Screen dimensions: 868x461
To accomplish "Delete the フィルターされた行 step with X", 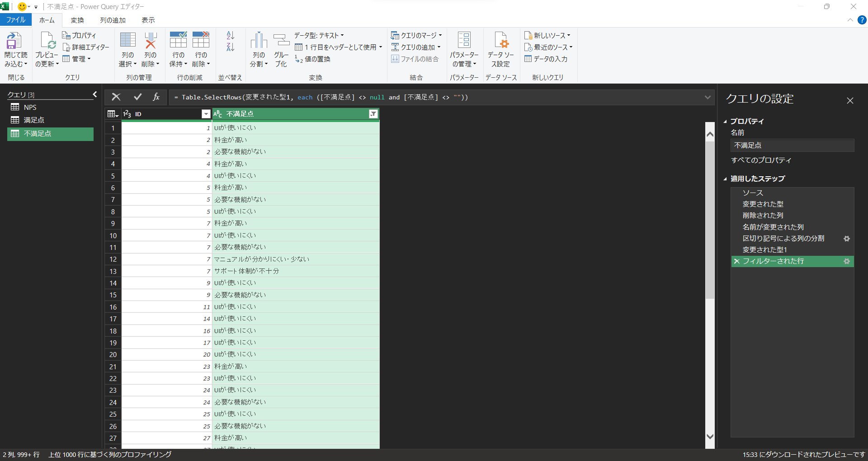I will (x=737, y=261).
